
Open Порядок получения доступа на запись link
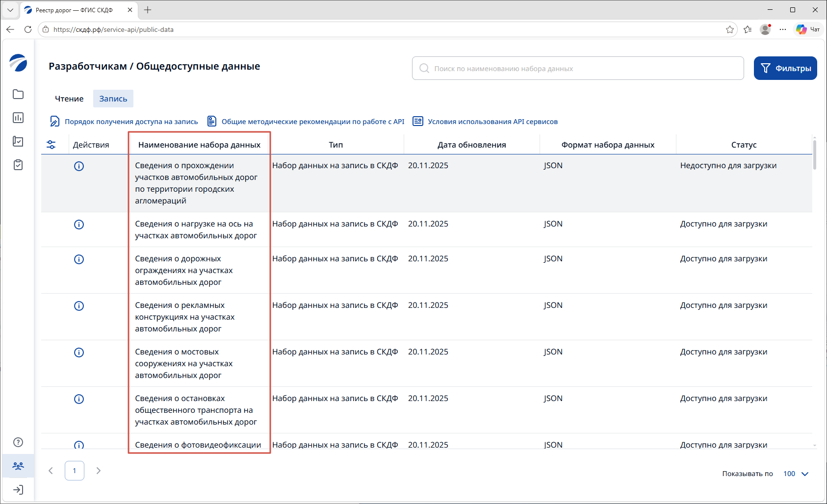pos(124,122)
